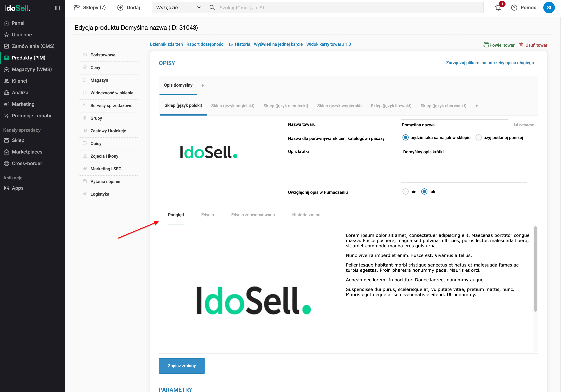Switch to Sklep (język chorwacki) tab
The width and height of the screenshot is (561, 392).
443,106
